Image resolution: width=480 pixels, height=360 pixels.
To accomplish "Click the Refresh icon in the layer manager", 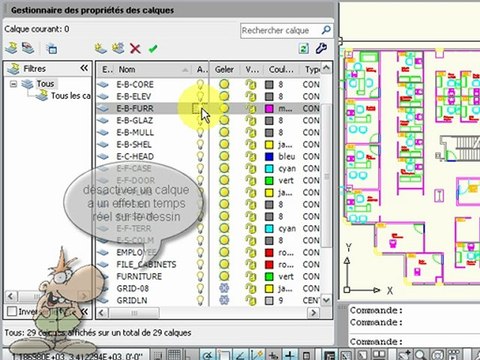I will 304,49.
